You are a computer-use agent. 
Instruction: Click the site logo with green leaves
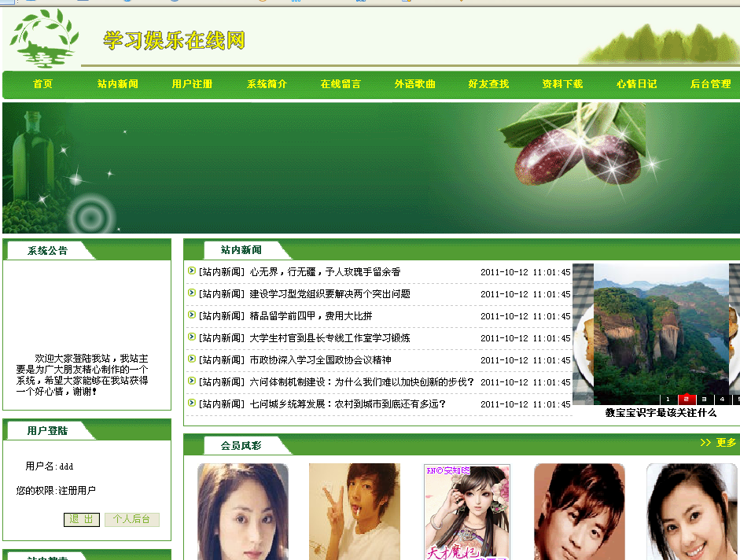(x=43, y=38)
